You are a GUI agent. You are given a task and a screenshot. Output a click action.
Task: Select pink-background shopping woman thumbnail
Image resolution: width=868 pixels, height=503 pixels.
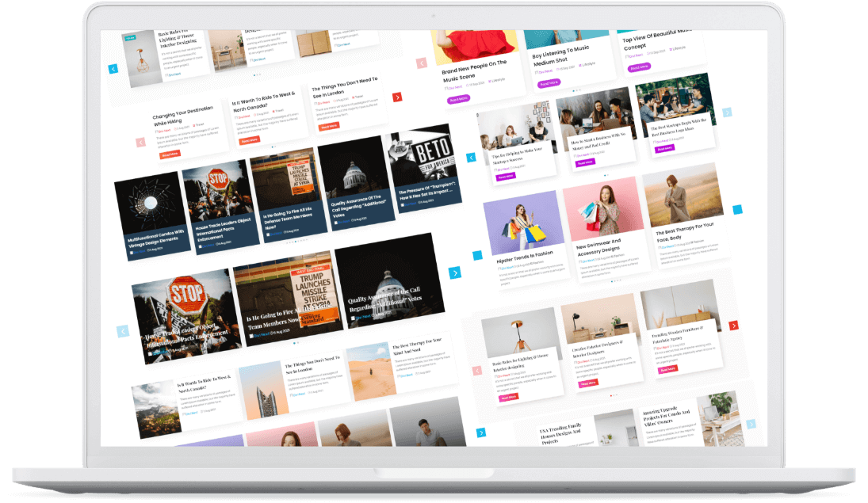602,208
